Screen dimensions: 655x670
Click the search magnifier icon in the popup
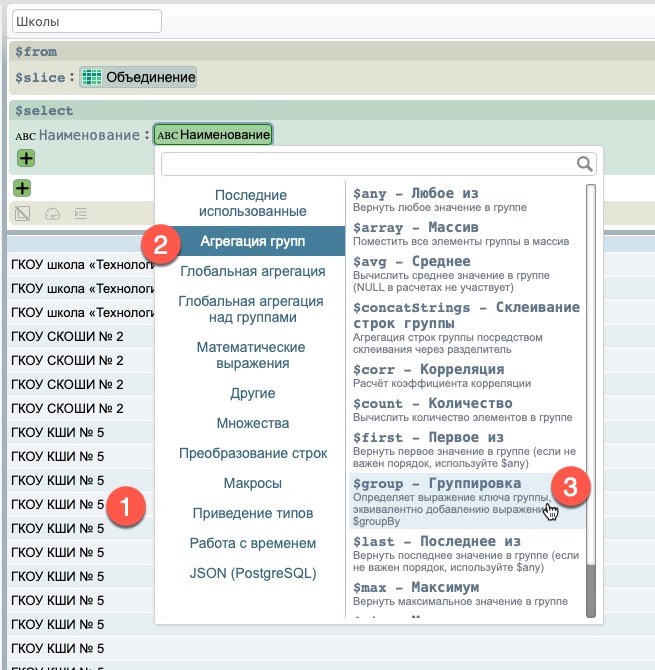click(x=585, y=164)
